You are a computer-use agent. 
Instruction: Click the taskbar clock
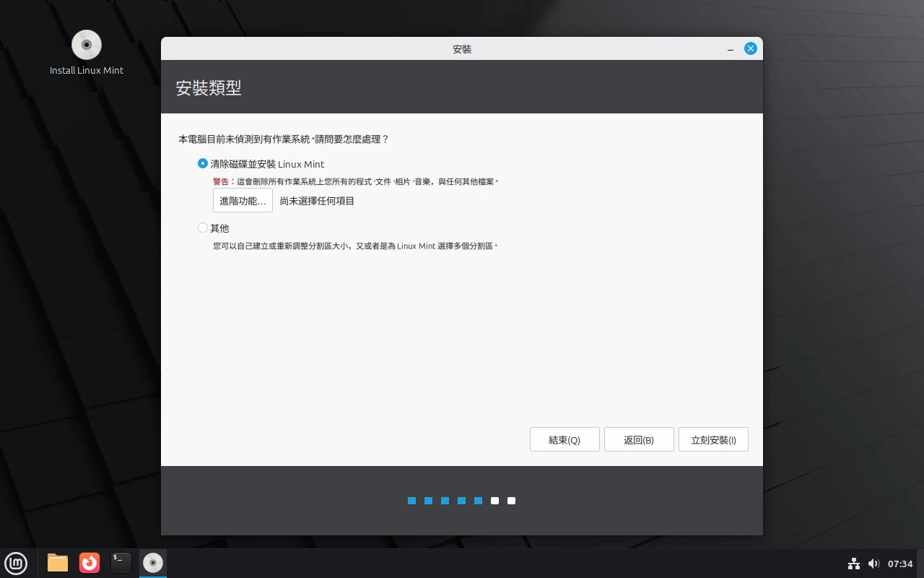point(901,564)
